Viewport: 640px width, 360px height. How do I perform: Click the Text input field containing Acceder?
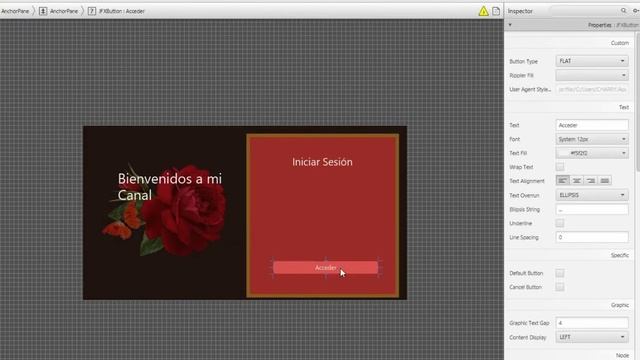pyautogui.click(x=592, y=125)
